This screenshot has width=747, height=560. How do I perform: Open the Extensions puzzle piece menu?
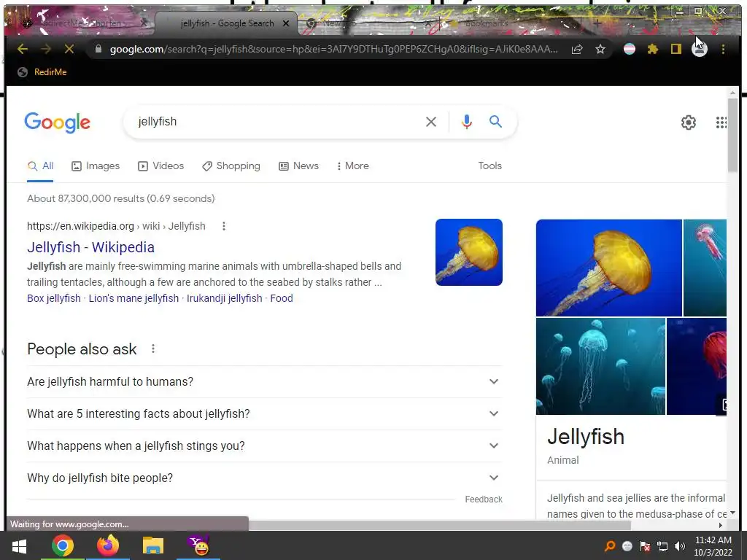[653, 49]
